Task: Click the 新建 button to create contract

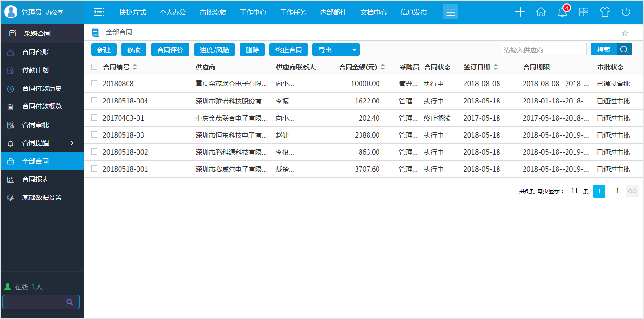Action: 103,49
